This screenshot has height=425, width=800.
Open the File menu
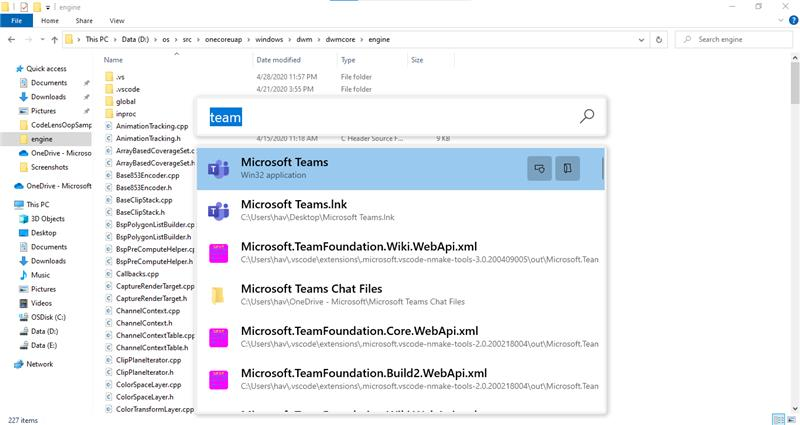[16, 20]
